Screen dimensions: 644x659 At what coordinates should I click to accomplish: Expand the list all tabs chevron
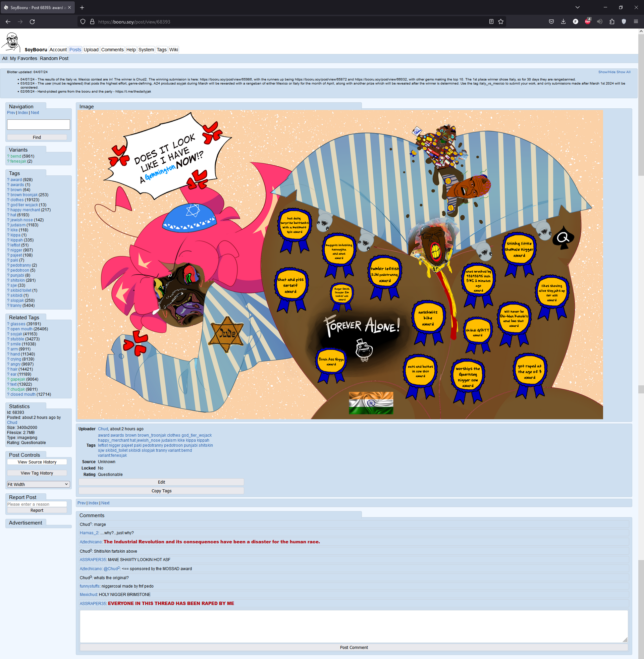point(577,7)
